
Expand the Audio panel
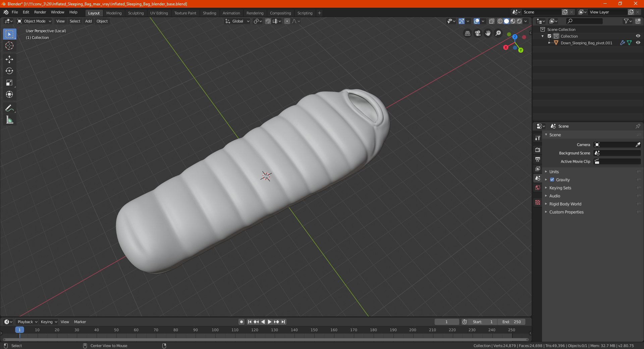[555, 196]
